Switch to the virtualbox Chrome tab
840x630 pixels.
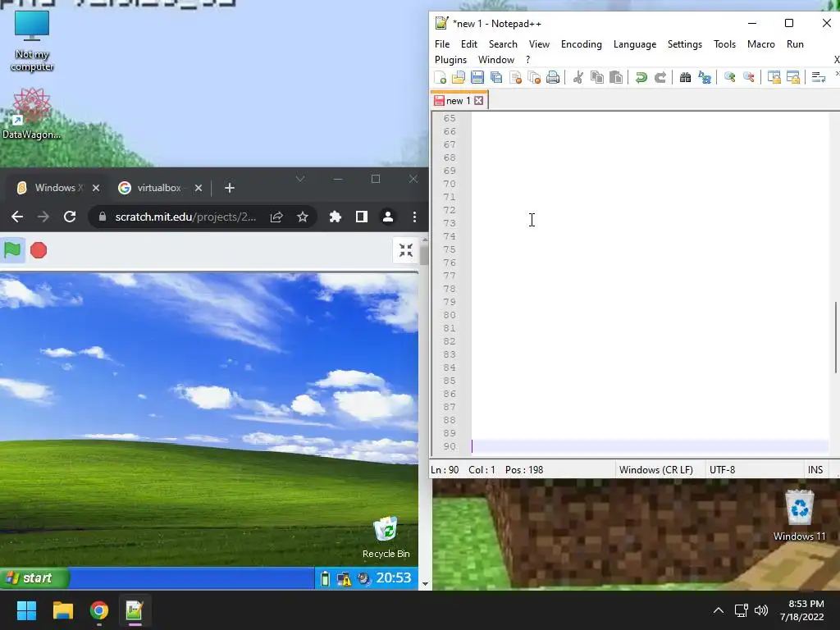(x=159, y=188)
